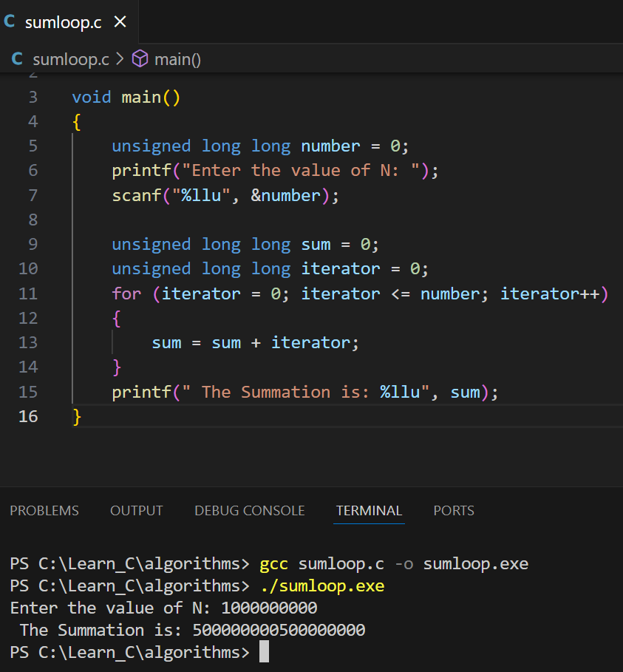Click 'main' function name on line 3
This screenshot has height=672, width=623.
click(141, 98)
